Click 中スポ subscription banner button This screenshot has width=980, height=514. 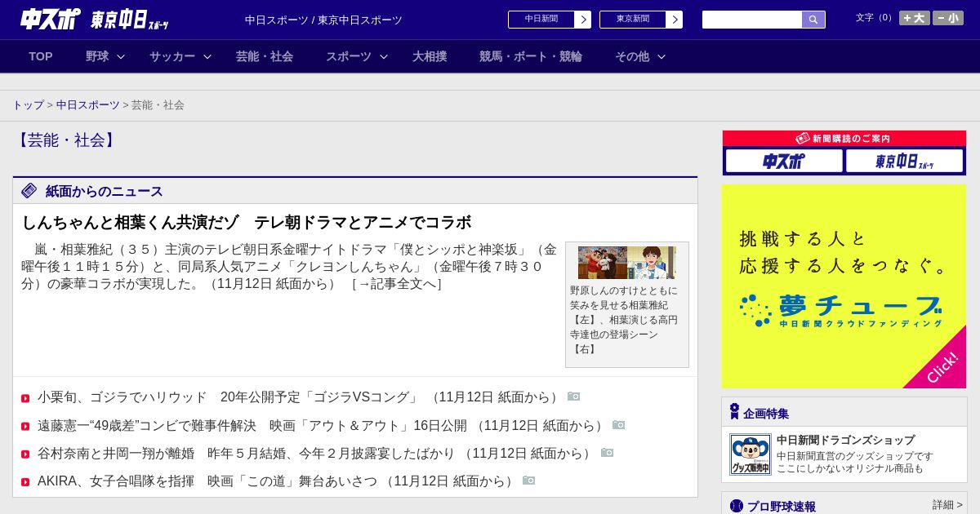click(x=784, y=161)
